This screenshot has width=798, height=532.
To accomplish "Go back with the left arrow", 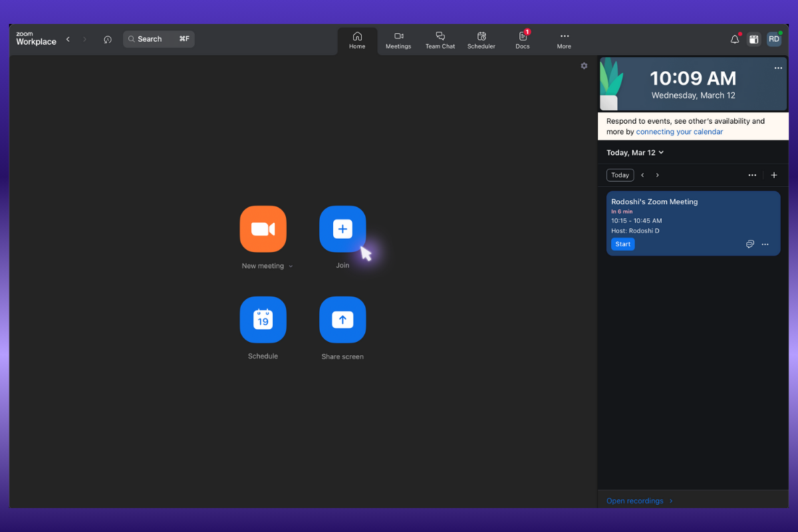I will click(68, 39).
